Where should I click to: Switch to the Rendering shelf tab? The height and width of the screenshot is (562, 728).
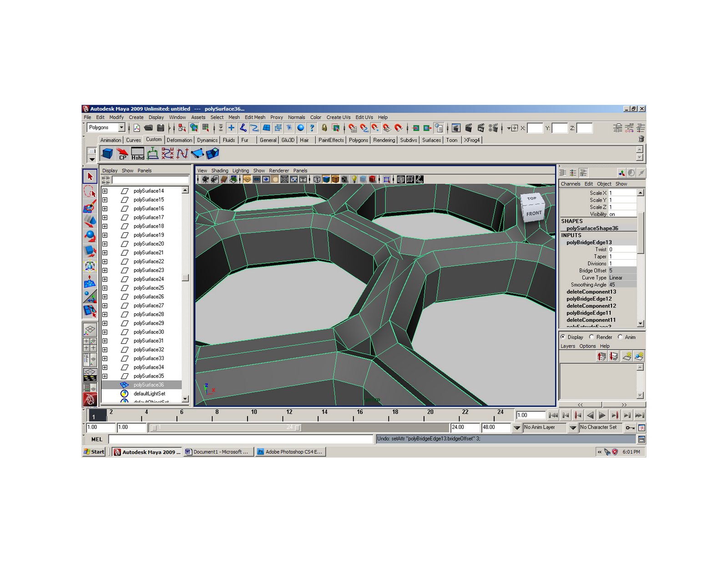[x=384, y=140]
